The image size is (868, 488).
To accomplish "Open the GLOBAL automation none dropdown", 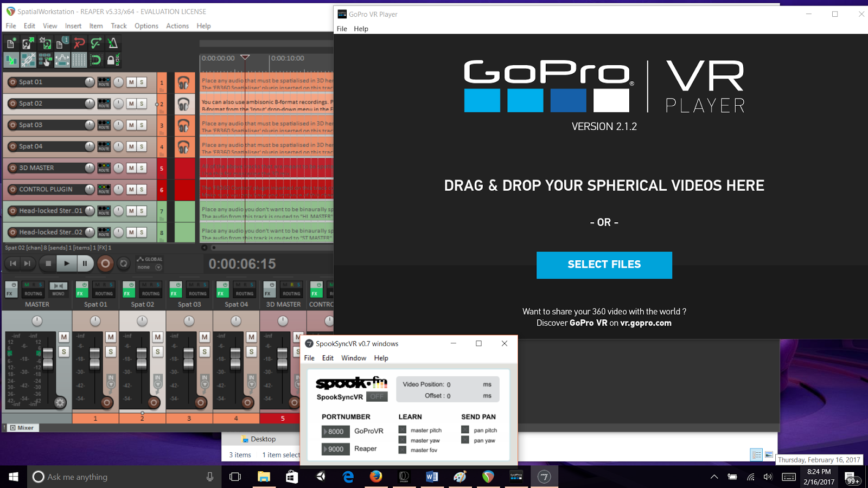I will pyautogui.click(x=158, y=267).
